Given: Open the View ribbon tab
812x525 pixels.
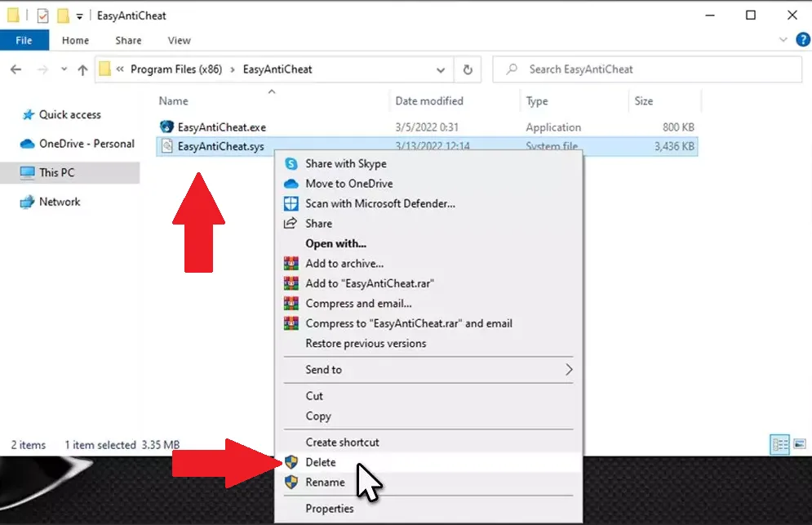Looking at the screenshot, I should click(179, 40).
